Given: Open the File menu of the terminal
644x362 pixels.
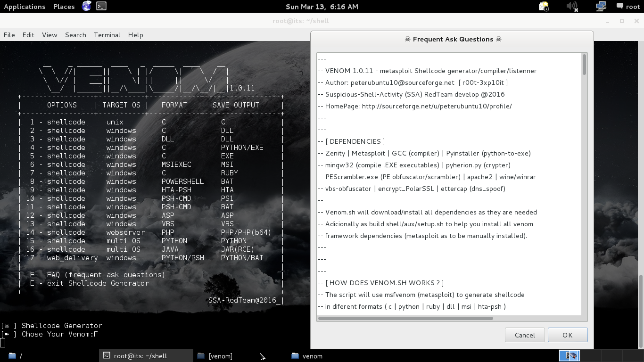Looking at the screenshot, I should coord(9,35).
